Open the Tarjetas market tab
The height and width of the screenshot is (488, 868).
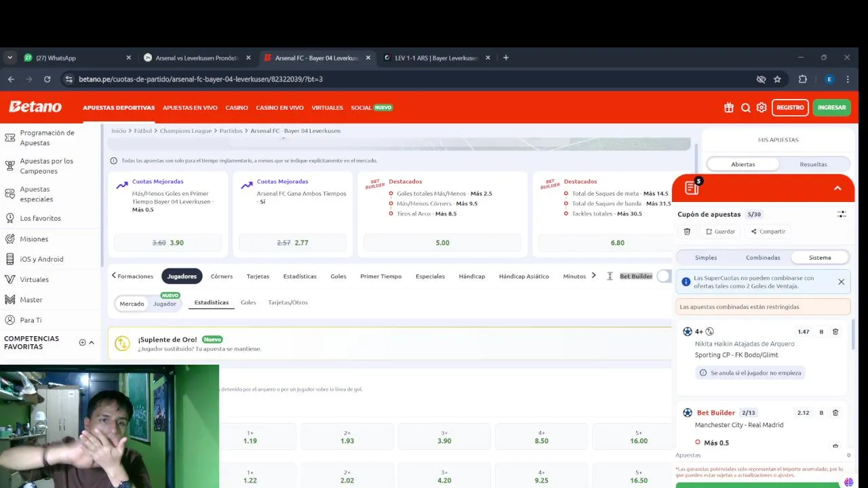[x=258, y=276]
